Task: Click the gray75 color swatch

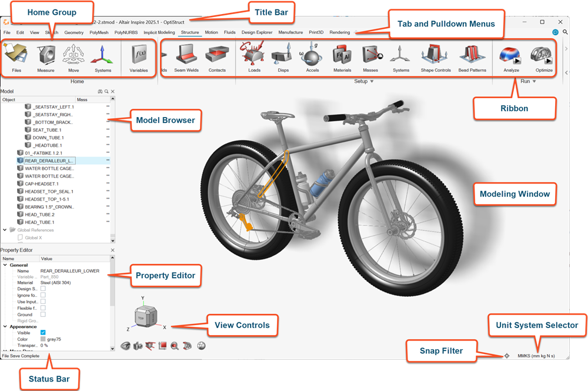Action: [43, 339]
